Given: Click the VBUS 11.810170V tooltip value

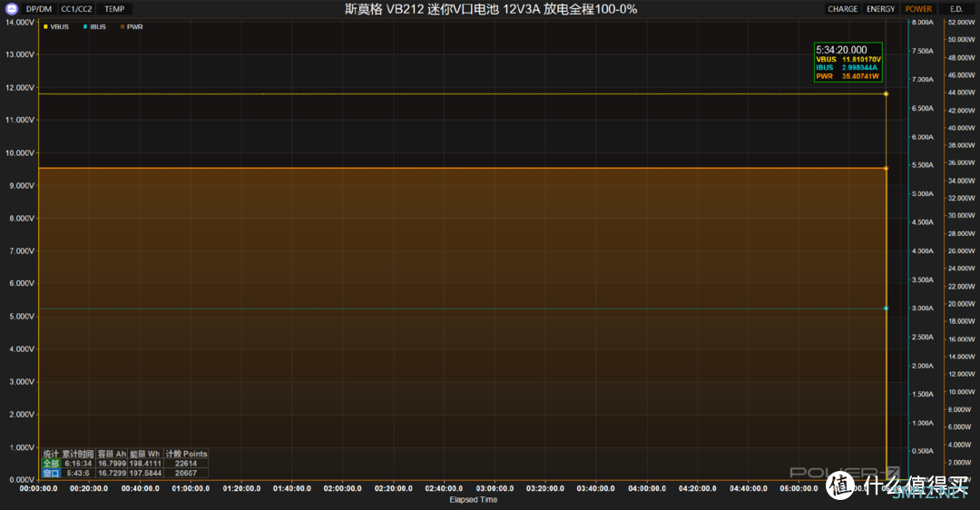Looking at the screenshot, I should click(861, 59).
